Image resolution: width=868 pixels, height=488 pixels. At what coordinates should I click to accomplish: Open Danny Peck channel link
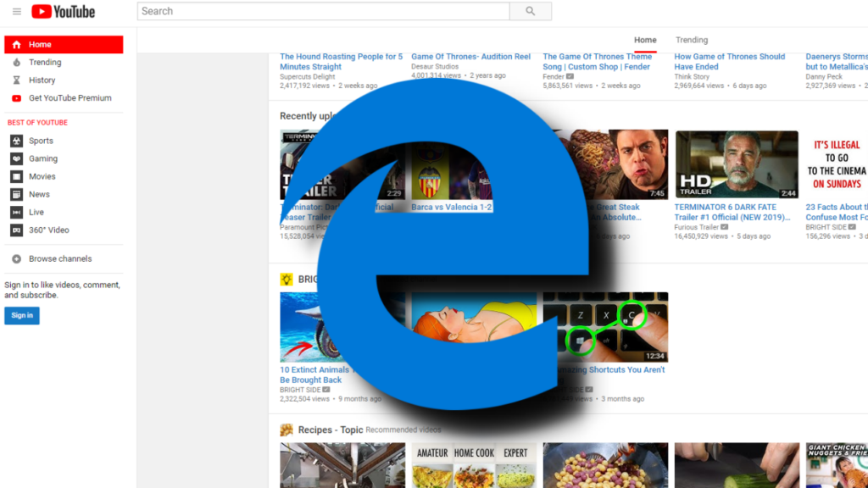point(824,77)
